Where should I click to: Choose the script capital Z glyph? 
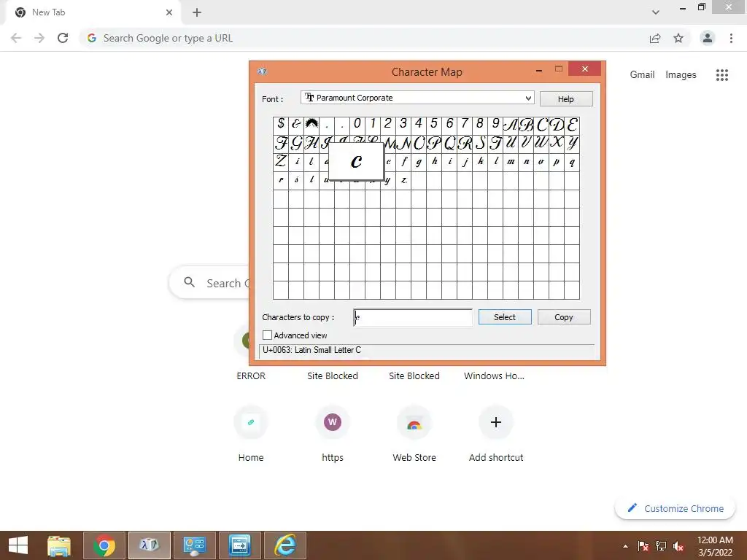(281, 162)
